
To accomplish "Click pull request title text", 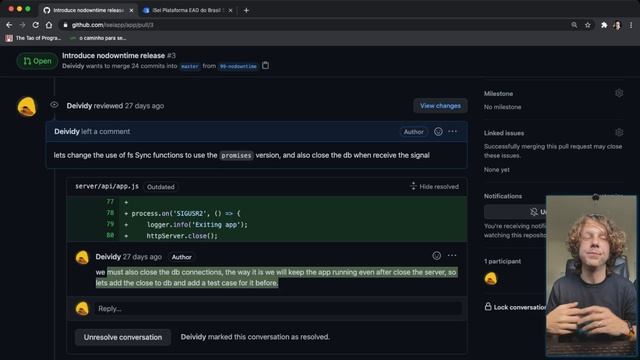I will coord(113,56).
